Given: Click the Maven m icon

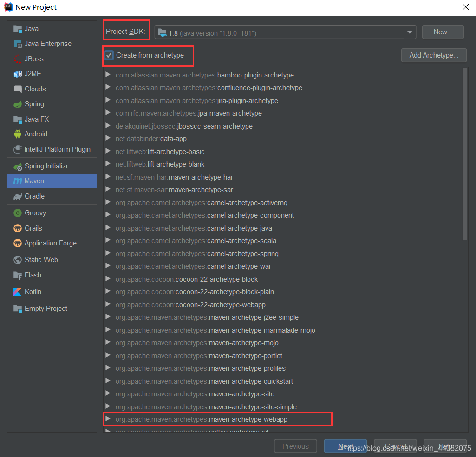Looking at the screenshot, I should (x=18, y=181).
